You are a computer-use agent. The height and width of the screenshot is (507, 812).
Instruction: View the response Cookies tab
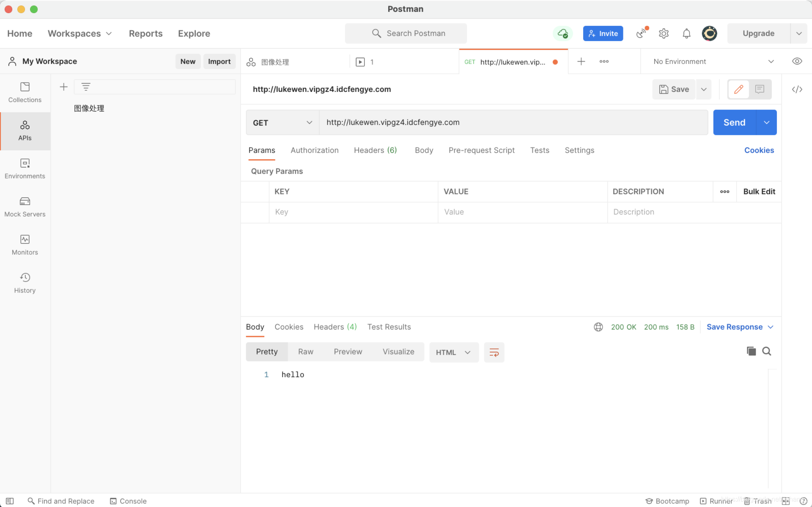pyautogui.click(x=288, y=327)
